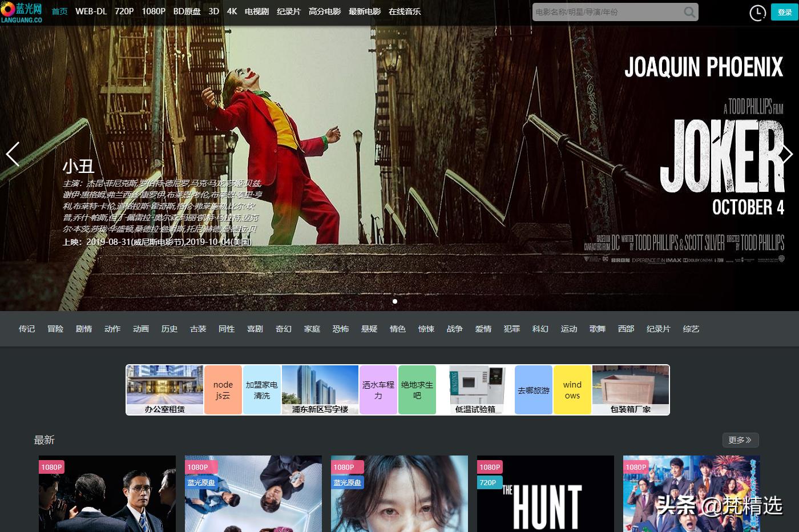Click the 登录 login button
The height and width of the screenshot is (532, 799).
click(785, 12)
